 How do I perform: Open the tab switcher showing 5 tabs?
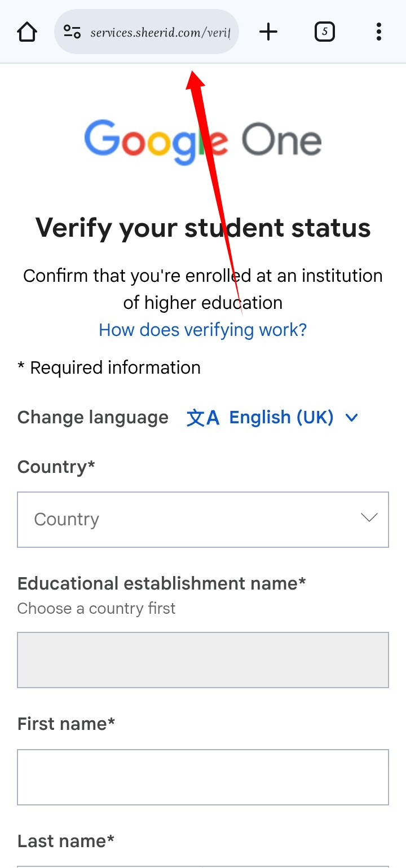(324, 32)
